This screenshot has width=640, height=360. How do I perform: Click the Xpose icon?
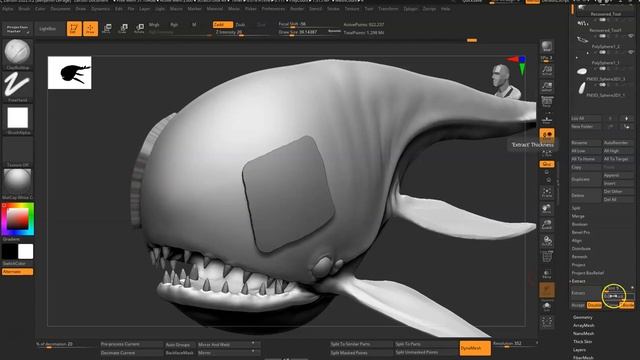(x=547, y=322)
